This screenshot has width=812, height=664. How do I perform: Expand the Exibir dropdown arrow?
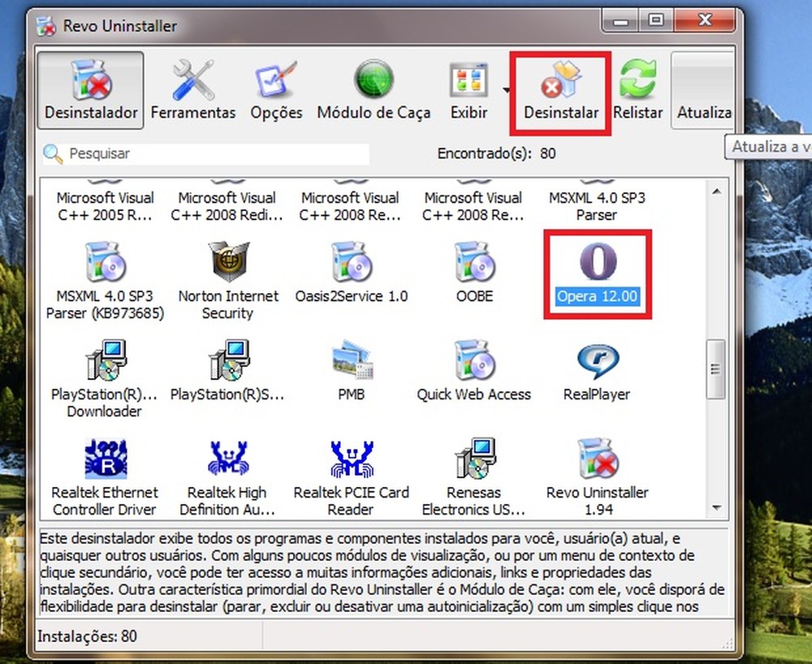pyautogui.click(x=506, y=90)
